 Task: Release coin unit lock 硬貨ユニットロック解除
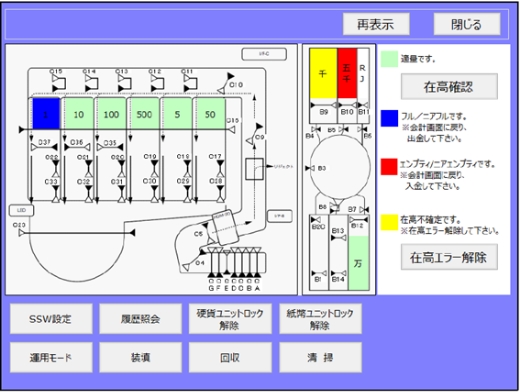[230, 319]
